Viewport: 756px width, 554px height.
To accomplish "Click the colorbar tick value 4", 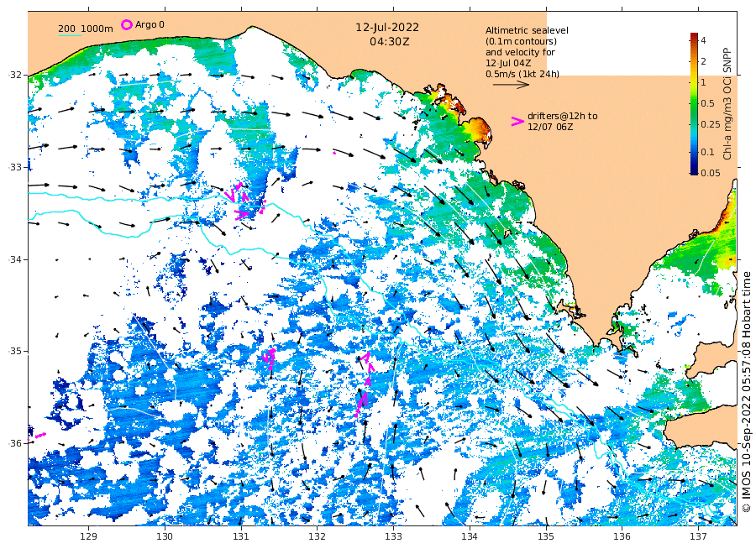I will [703, 40].
